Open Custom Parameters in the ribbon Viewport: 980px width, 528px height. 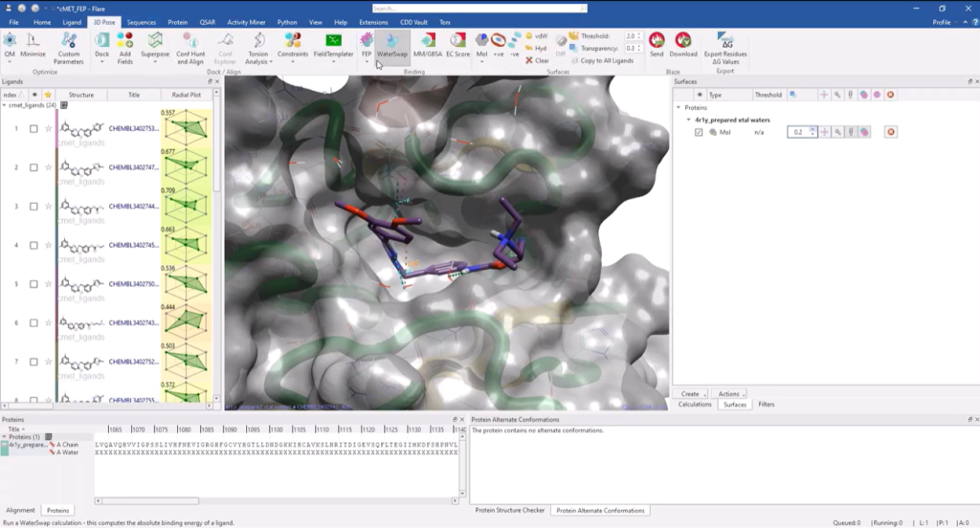(68, 48)
